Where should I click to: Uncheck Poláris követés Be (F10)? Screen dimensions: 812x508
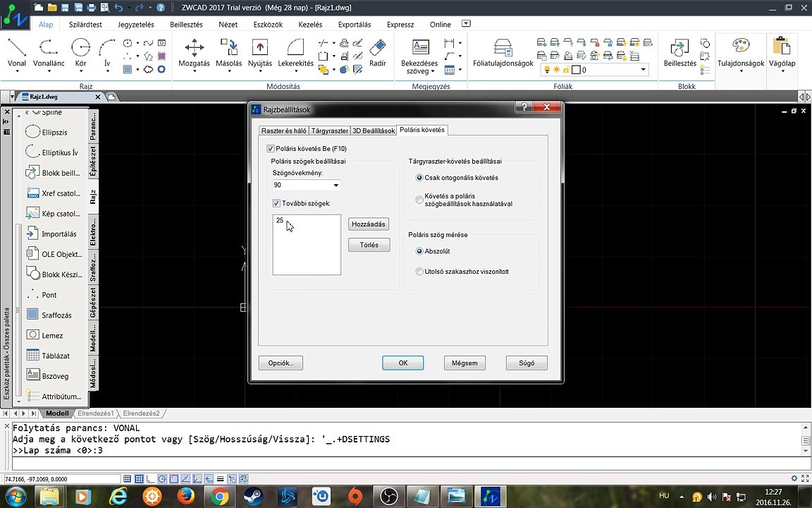[270, 149]
